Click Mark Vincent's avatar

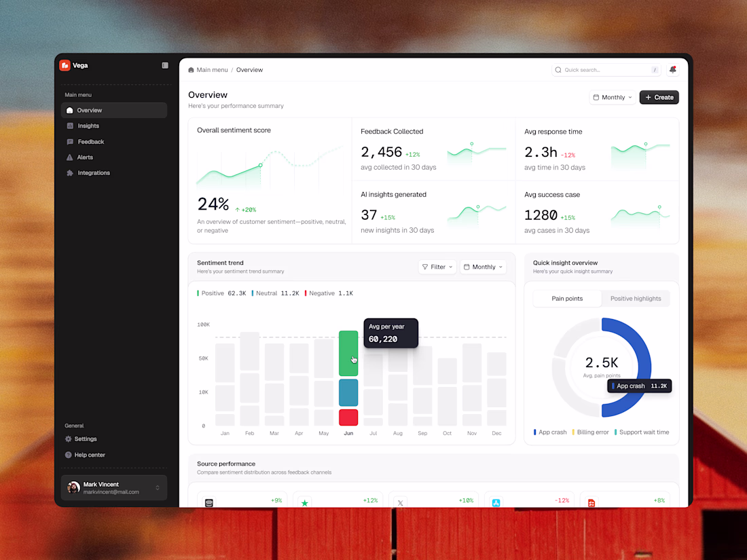pos(73,487)
